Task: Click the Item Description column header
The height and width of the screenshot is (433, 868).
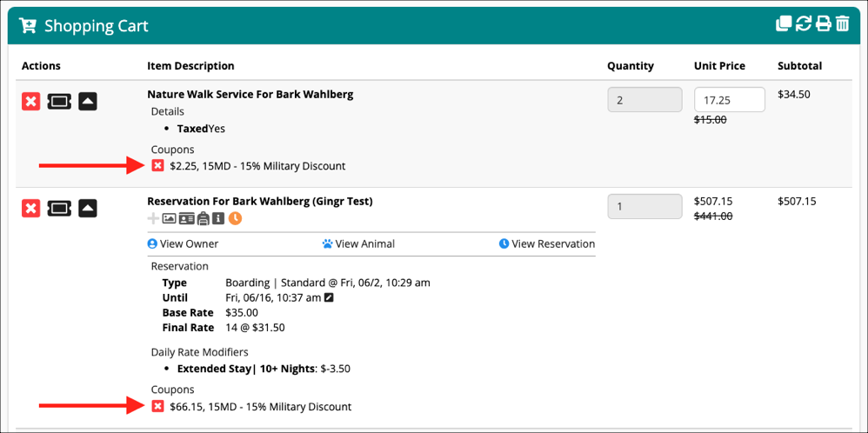Action: 191,66
